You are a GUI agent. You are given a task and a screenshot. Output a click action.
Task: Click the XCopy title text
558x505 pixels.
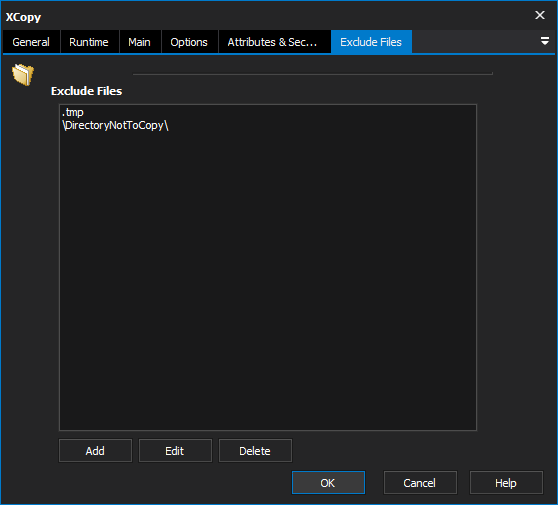pyautogui.click(x=23, y=17)
